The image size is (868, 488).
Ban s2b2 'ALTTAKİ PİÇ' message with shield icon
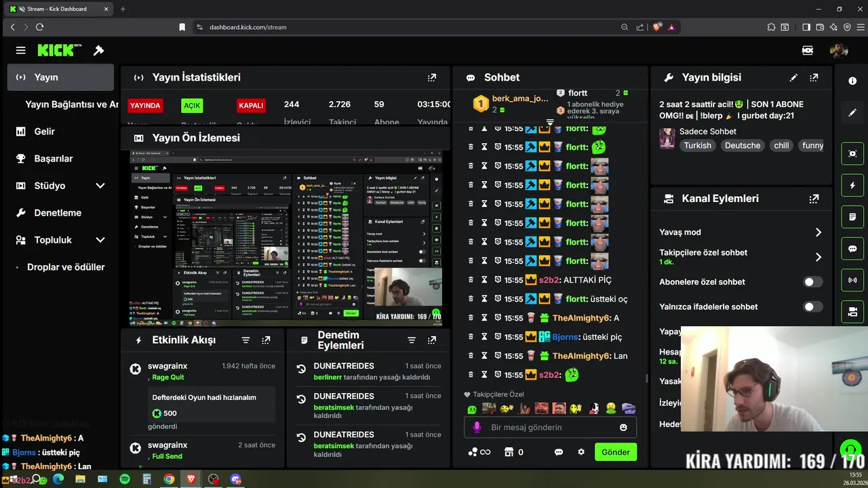pyautogui.click(x=498, y=280)
